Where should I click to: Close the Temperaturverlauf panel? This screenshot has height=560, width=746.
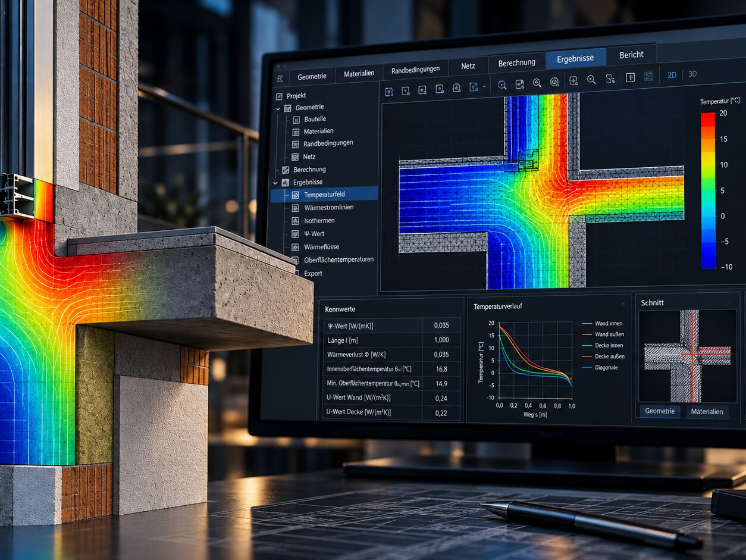[x=623, y=304]
